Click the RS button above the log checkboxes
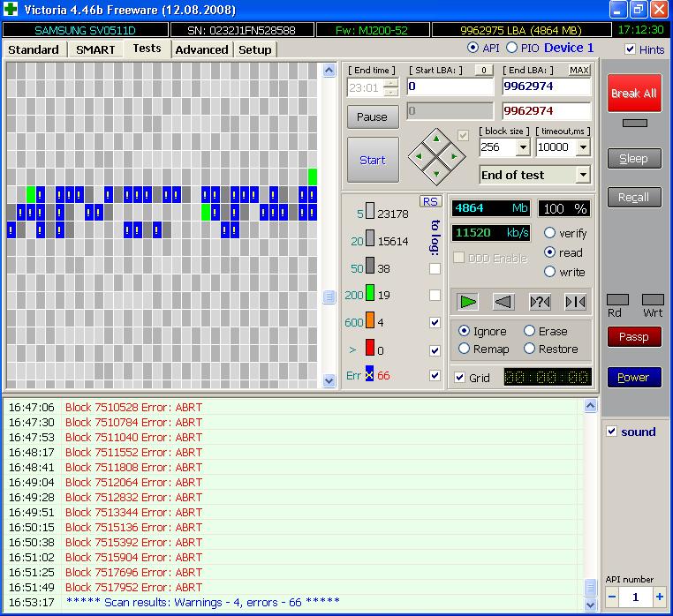 tap(430, 201)
